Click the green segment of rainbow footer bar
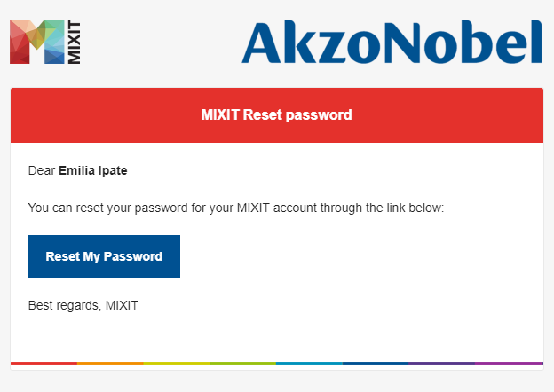Image resolution: width=554 pixels, height=392 pixels. click(243, 363)
